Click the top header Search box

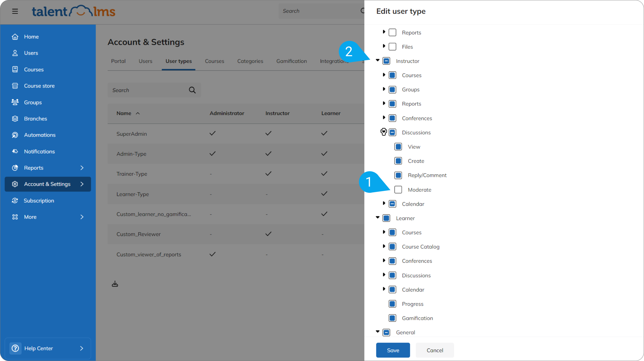(x=322, y=11)
